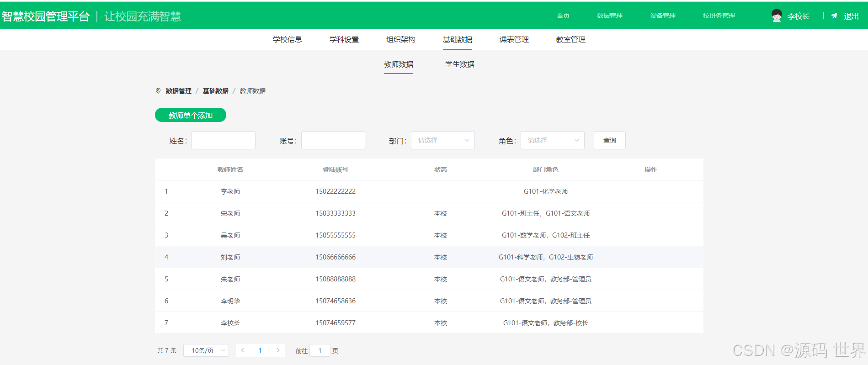Focus the 姓名 input field
Viewport: 868px width, 365px height.
[224, 140]
